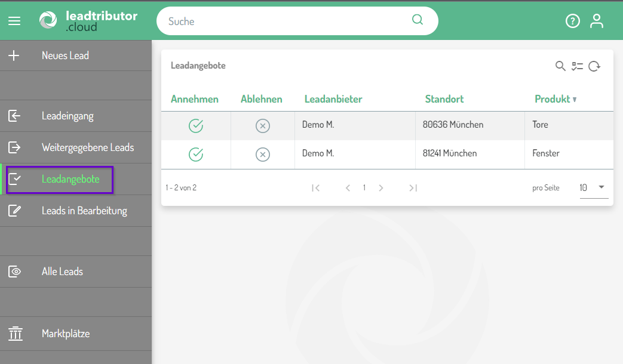This screenshot has width=623, height=364.
Task: Show Alle Leads view
Action: [x=62, y=272]
